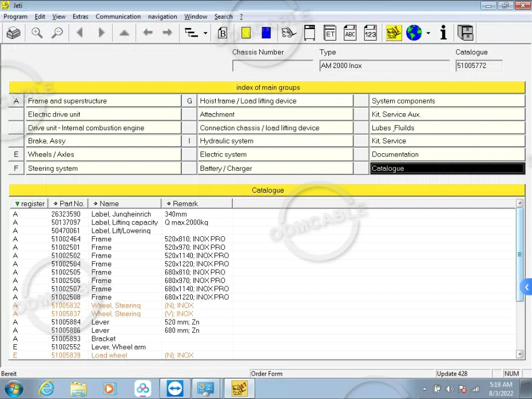Open the Communication menu
Screen dimensions: 532x399
pyautogui.click(x=118, y=17)
